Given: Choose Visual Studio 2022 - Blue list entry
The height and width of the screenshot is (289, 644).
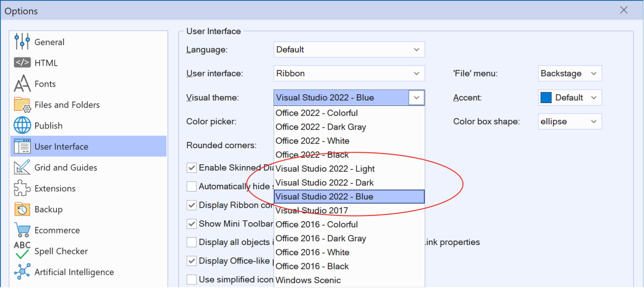Looking at the screenshot, I should (x=349, y=197).
